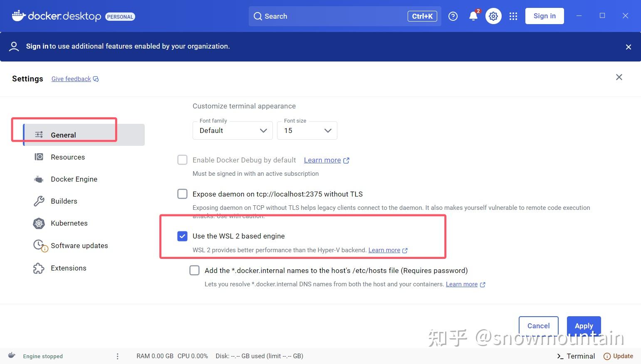Image resolution: width=641 pixels, height=364 pixels.
Task: Click the Docker whale icon in status bar
Action: pos(11,356)
